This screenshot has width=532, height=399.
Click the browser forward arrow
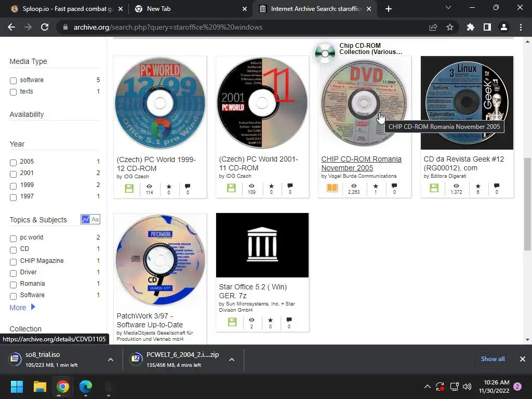[x=28, y=27]
